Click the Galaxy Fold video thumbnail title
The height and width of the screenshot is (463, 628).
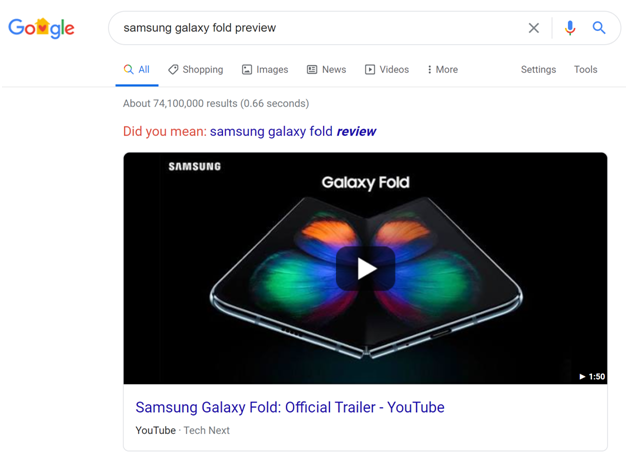click(x=365, y=183)
